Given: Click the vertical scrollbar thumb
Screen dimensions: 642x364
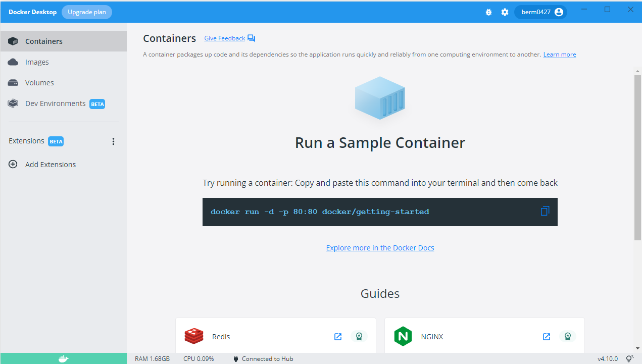Looking at the screenshot, I should coord(638,158).
